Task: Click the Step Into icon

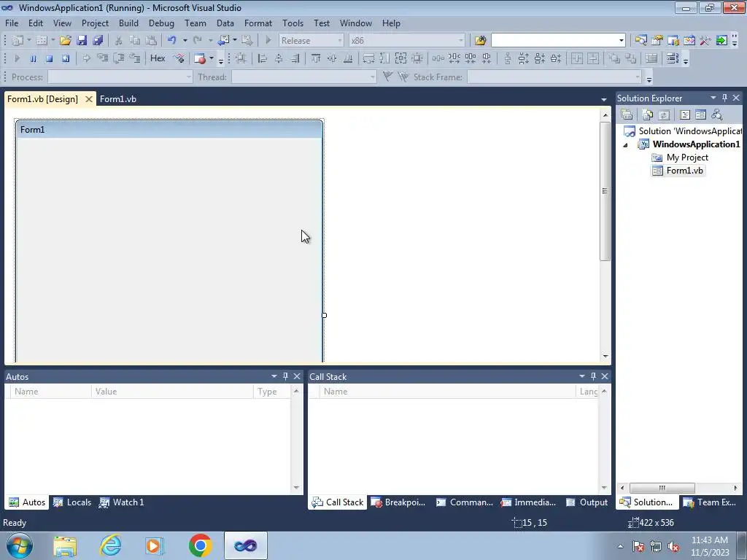Action: pyautogui.click(x=102, y=58)
